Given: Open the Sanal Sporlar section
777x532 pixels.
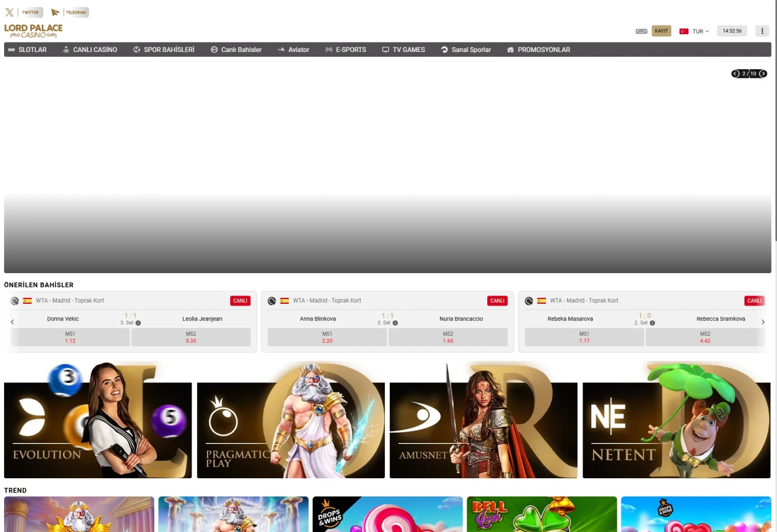Looking at the screenshot, I should click(466, 50).
